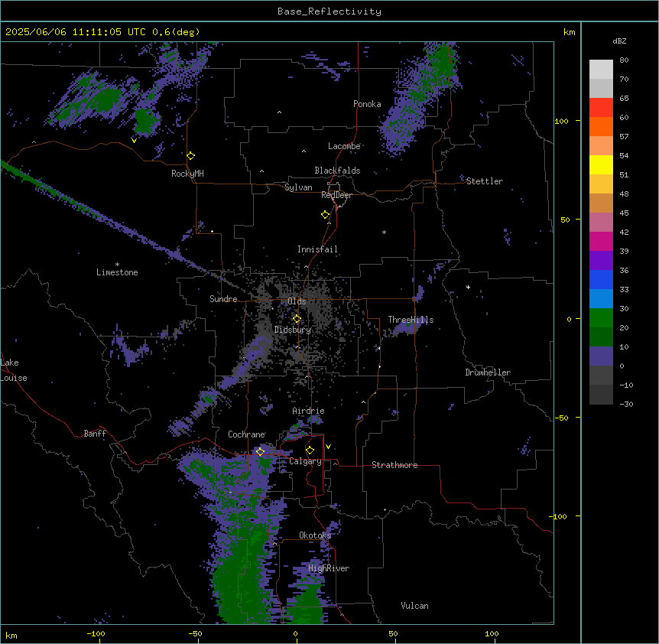659x644 pixels.
Task: Click the Banff label
Action: pyautogui.click(x=95, y=434)
